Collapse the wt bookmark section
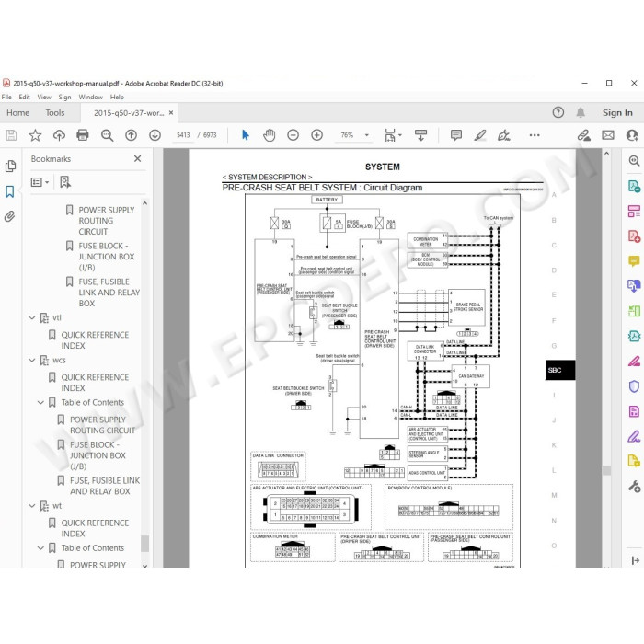Image resolution: width=644 pixels, height=644 pixels. coord(32,506)
